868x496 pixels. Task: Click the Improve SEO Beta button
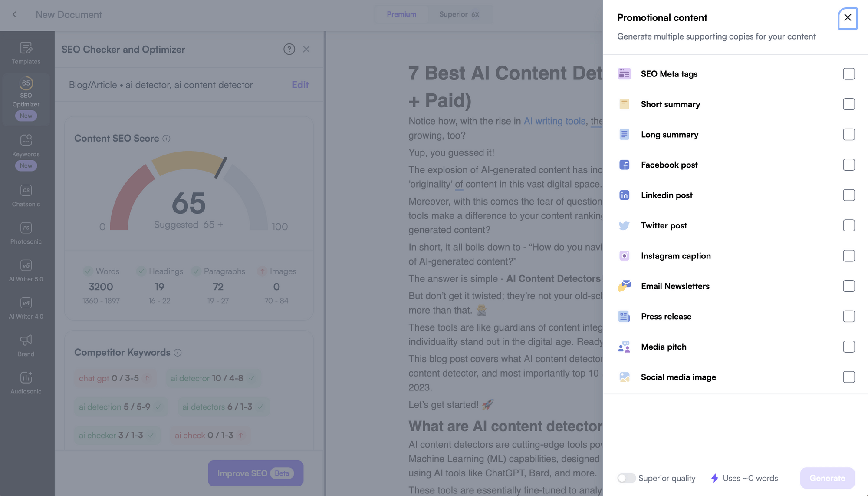(256, 473)
